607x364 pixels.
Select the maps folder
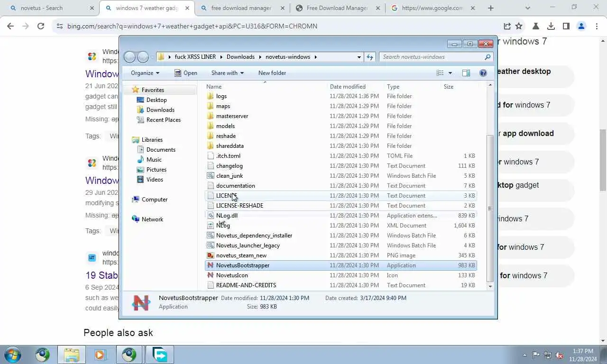(223, 106)
